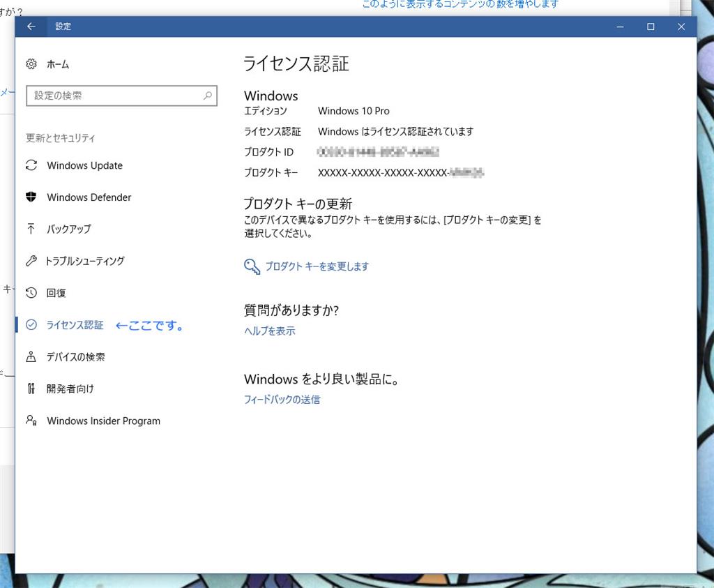Click the 質問がありますか? heading
The width and height of the screenshot is (714, 588).
(x=291, y=310)
